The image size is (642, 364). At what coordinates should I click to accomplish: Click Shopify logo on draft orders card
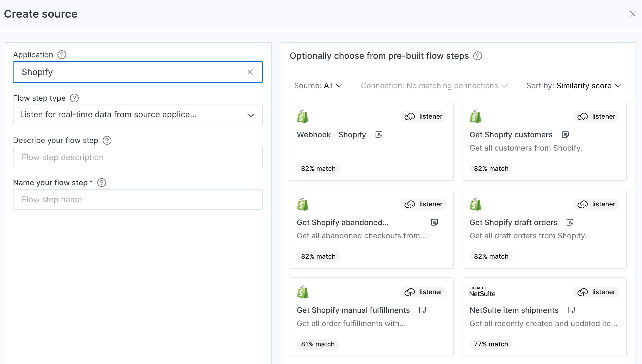coord(476,204)
